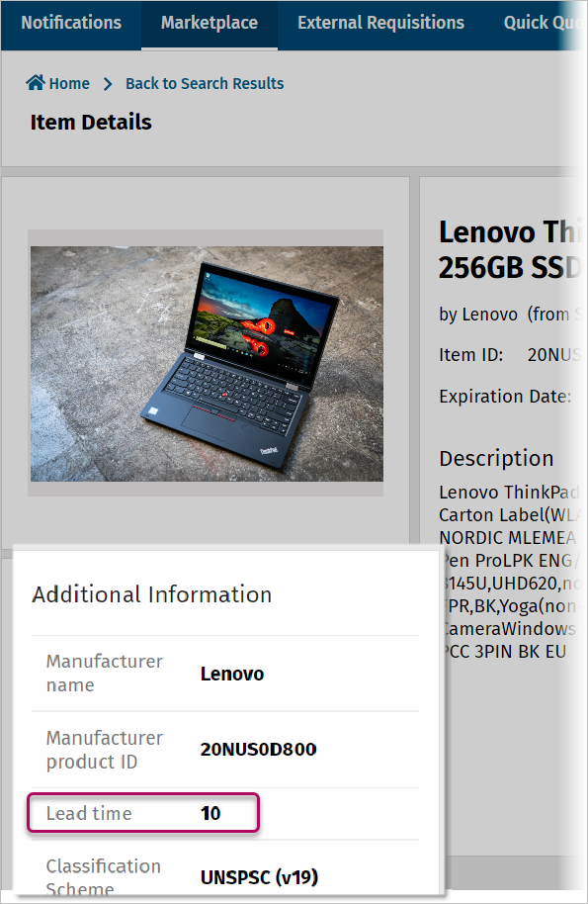The image size is (588, 904).
Task: Click manufacturer product ID 20NUS0D800
Action: point(259,750)
